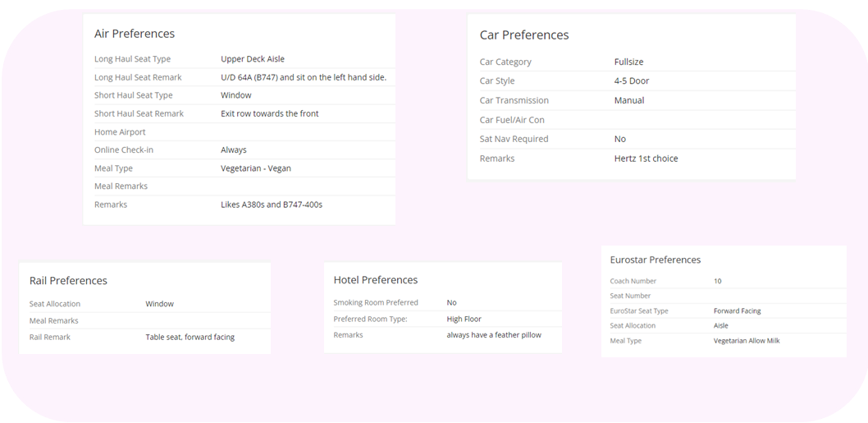Click the Rail Preferences heading
The height and width of the screenshot is (423, 868).
click(68, 281)
